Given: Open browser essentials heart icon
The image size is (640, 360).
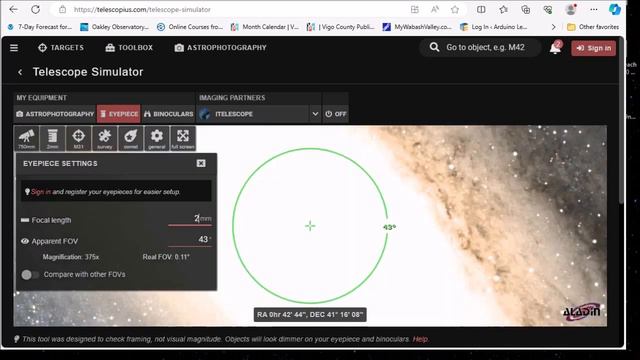Looking at the screenshot, I should click(548, 9).
